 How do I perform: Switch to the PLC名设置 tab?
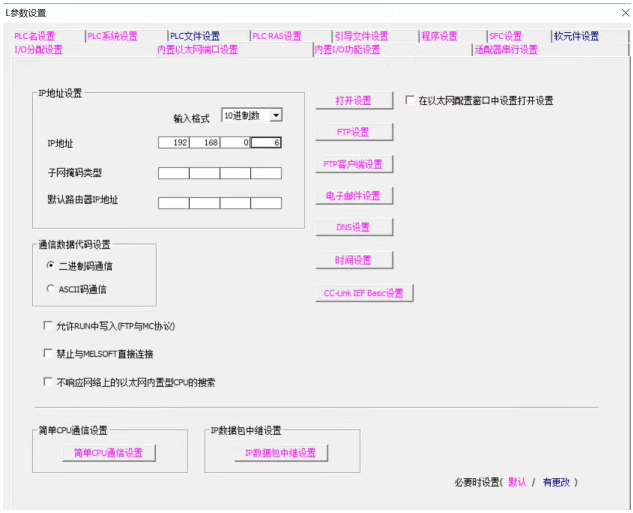34,36
